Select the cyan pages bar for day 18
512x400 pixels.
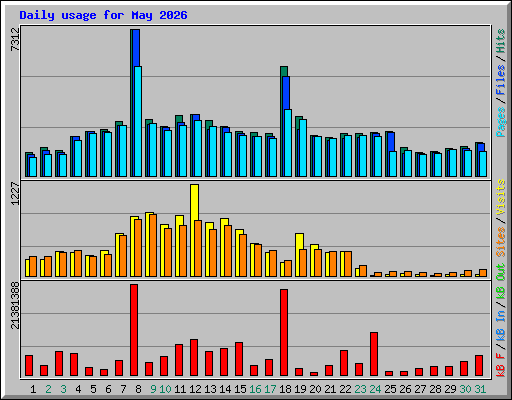(x=288, y=143)
